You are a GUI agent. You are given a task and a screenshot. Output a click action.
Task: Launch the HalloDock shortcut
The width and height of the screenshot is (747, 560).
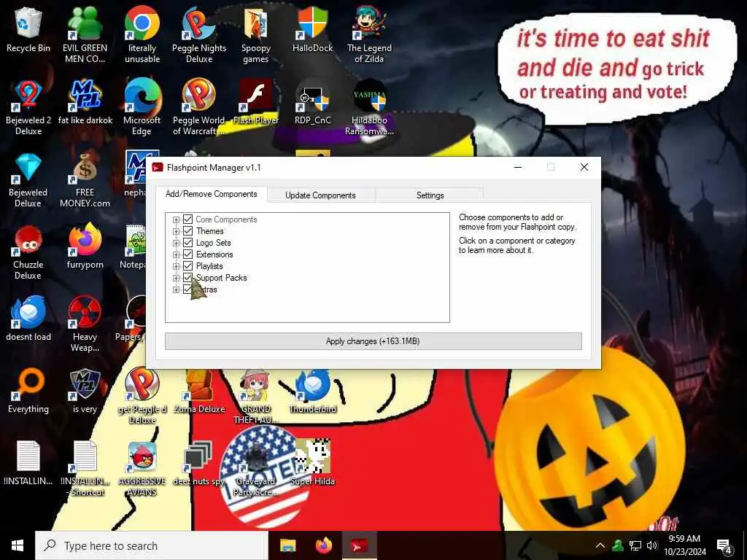[312, 29]
